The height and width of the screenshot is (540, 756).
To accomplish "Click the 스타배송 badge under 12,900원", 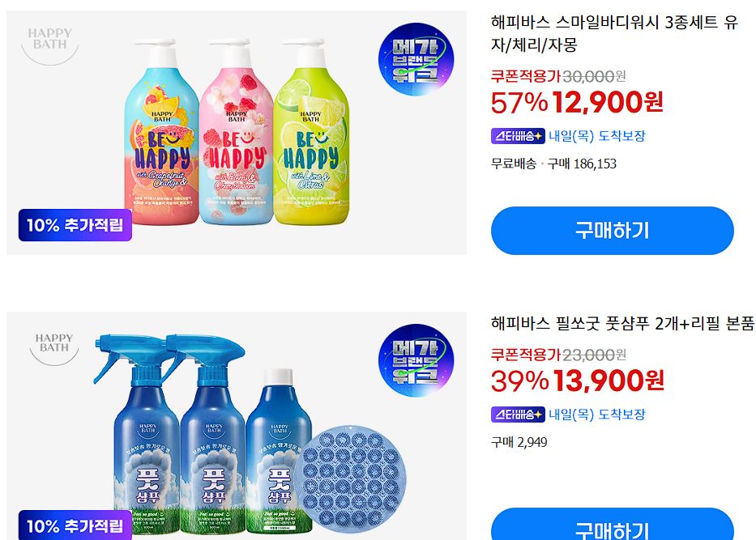I will click(518, 136).
